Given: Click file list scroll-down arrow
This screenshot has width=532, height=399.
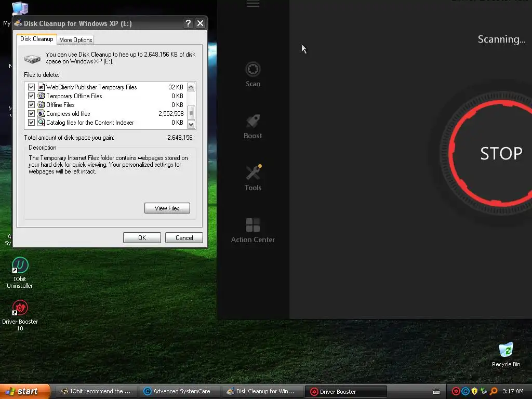Looking at the screenshot, I should pos(191,124).
